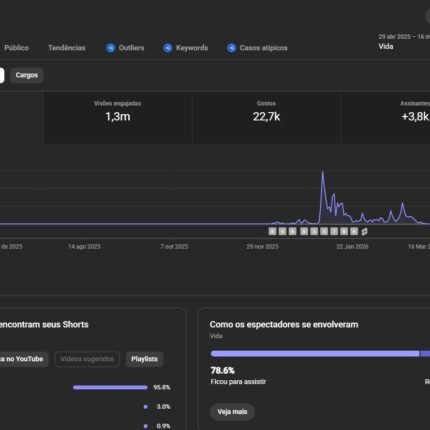Click the 'Ficou para assistir' label
Viewport: 430px width, 430px height.
click(x=238, y=382)
